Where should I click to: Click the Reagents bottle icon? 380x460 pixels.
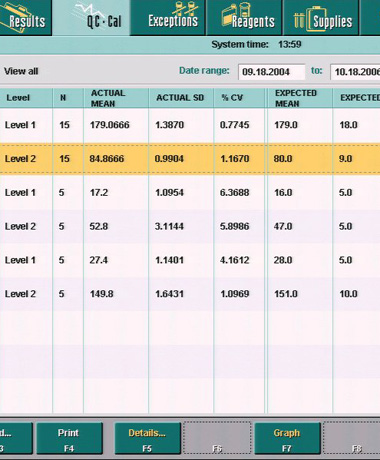coord(237,13)
